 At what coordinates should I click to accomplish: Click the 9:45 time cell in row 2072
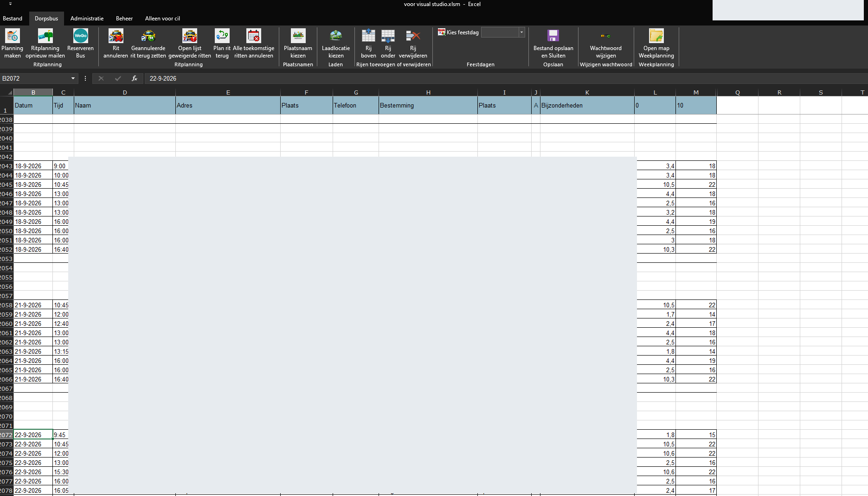[60, 435]
